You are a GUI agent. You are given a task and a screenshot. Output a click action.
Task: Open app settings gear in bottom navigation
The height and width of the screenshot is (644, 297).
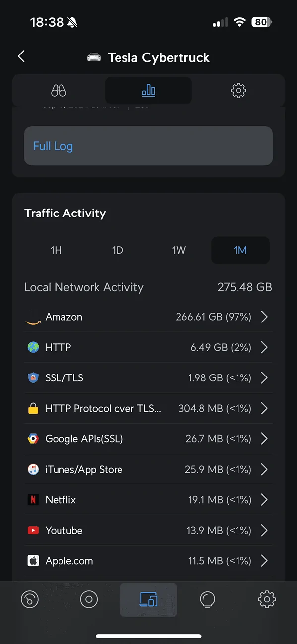point(267,600)
